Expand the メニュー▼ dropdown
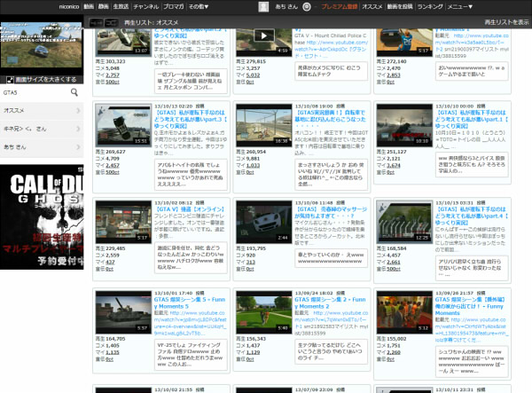The image size is (532, 393). pyautogui.click(x=460, y=6)
